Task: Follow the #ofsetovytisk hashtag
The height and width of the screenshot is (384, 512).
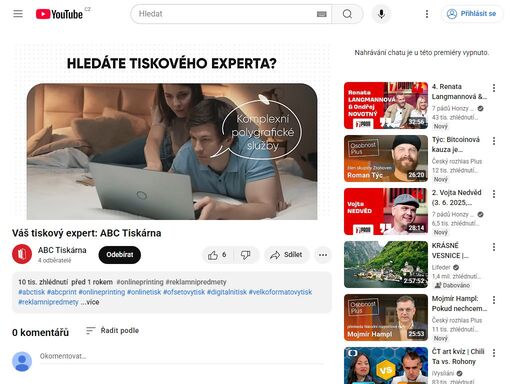Action: 184,292
